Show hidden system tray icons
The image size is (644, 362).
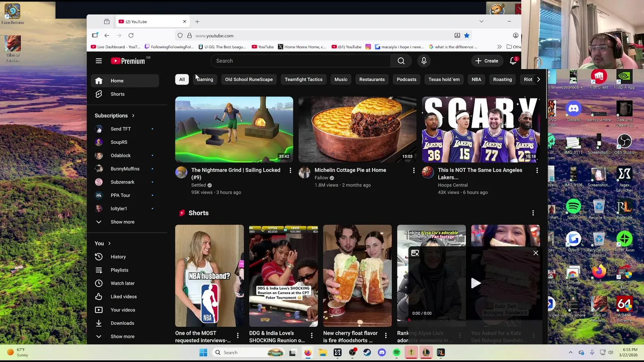(571, 352)
